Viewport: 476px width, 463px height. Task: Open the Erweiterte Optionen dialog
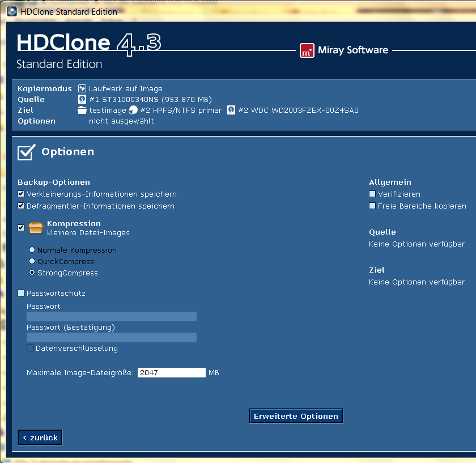pos(296,416)
